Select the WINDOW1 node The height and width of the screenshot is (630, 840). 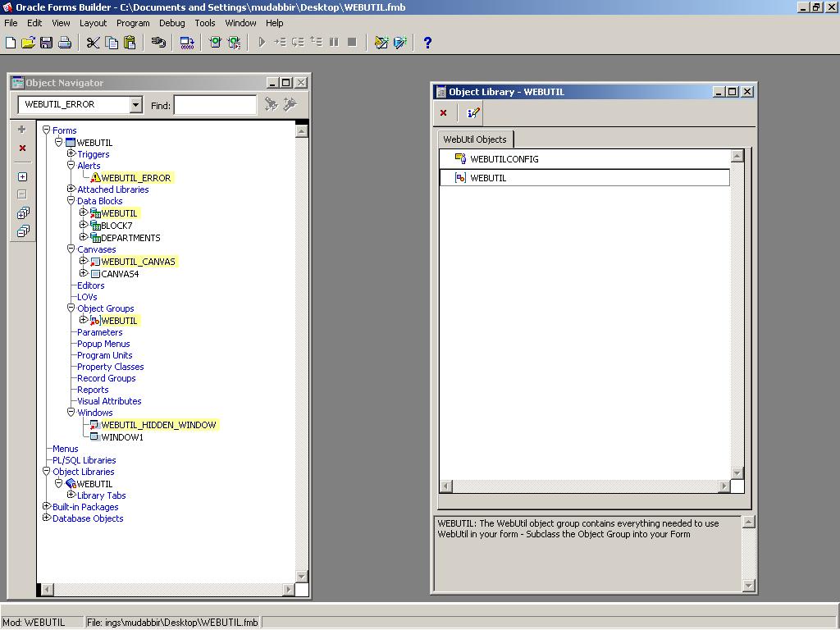[122, 437]
